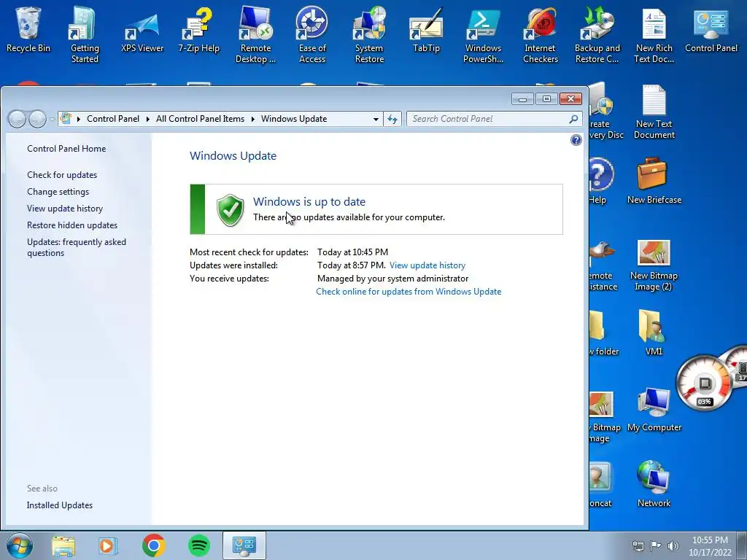747x560 pixels.
Task: Launch the Remote Desktop shortcut icon
Action: click(256, 34)
